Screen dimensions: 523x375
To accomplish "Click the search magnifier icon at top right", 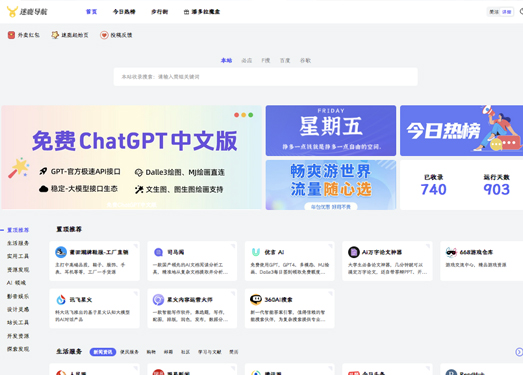I will (x=521, y=12).
